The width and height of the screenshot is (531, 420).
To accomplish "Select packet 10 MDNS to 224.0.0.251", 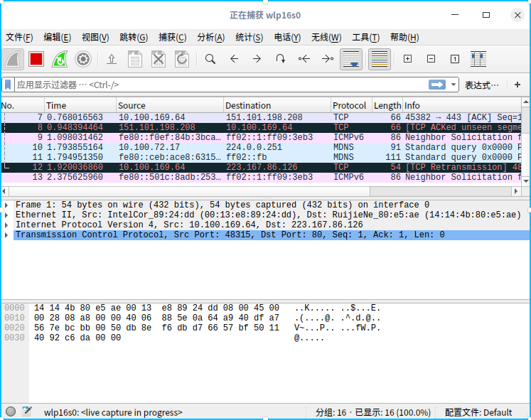I will click(x=261, y=147).
